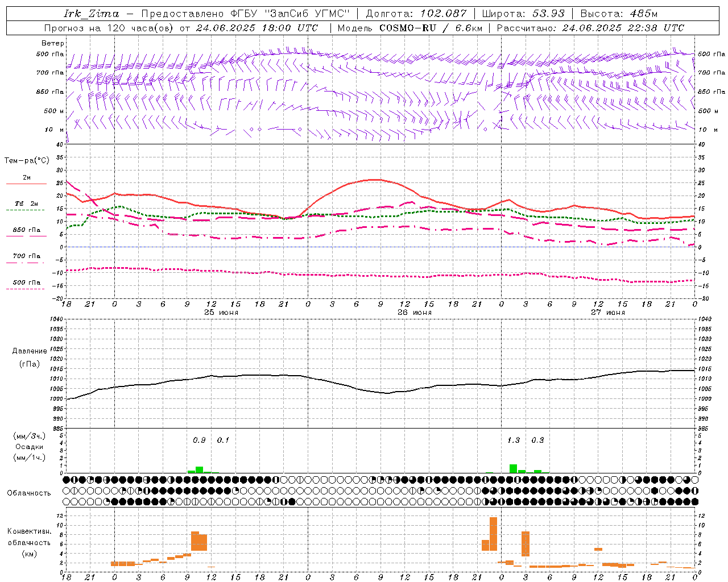Click the "Осадки" precipitation label

(30, 447)
